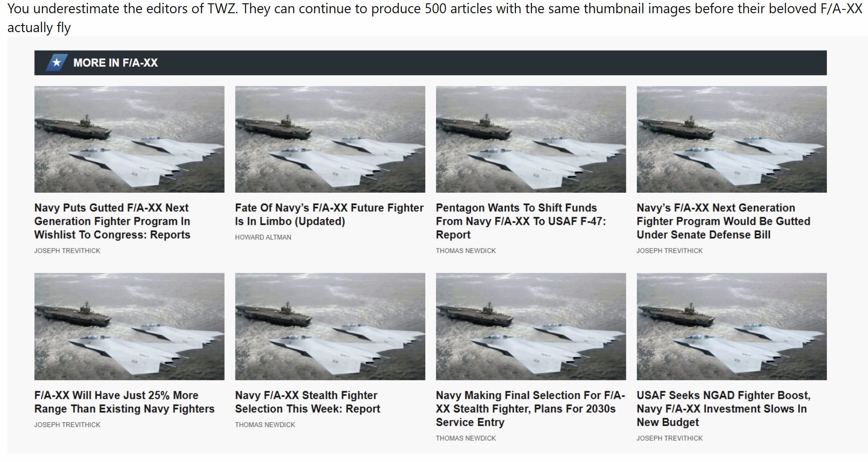Open thumbnail for Pentagon Wants To Shift Funds article
This screenshot has height=462, width=868.
point(531,139)
